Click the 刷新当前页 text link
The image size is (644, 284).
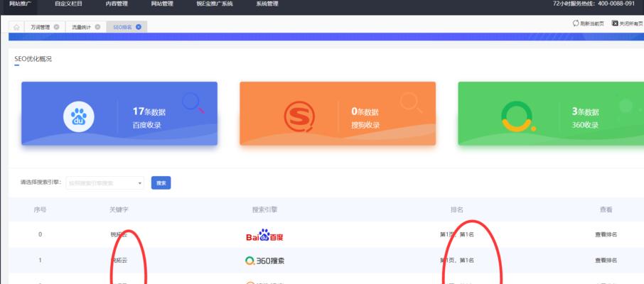point(592,24)
